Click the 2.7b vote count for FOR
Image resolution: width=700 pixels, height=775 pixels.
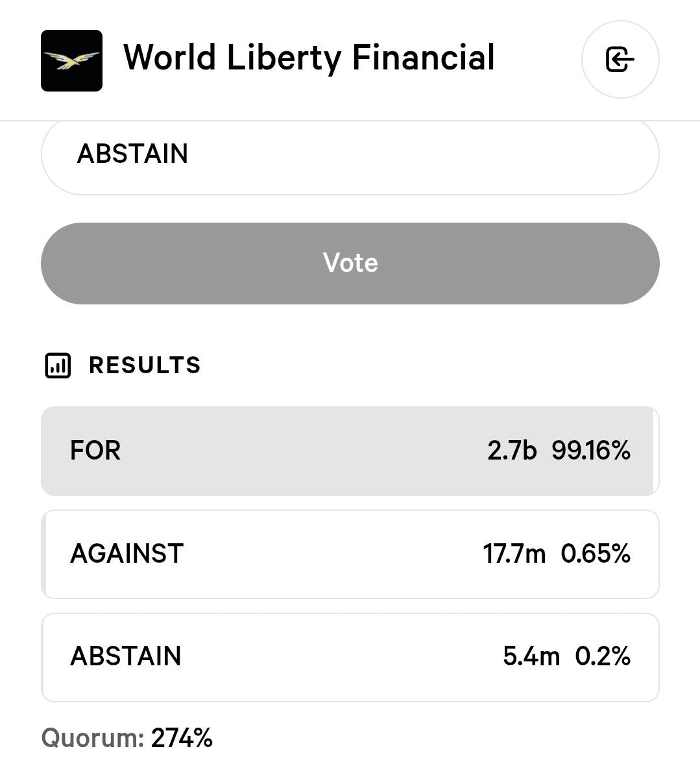512,450
